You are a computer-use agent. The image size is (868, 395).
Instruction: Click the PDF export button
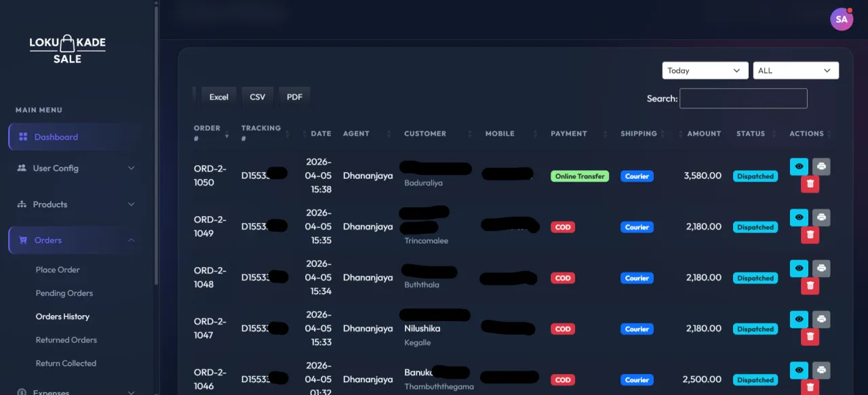point(294,96)
